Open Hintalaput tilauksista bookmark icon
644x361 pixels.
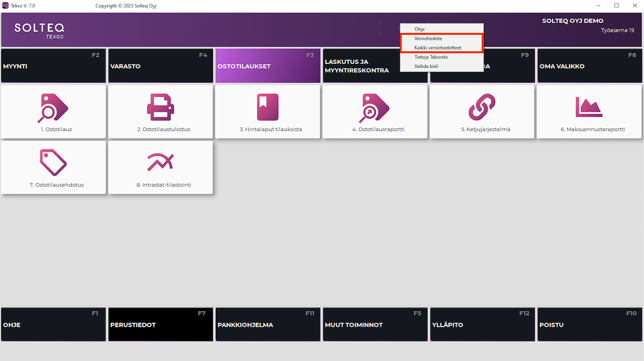click(x=267, y=107)
